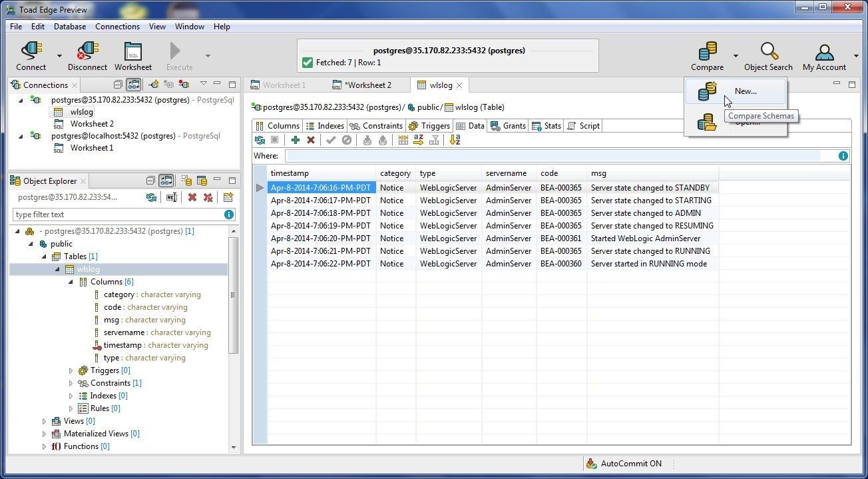Refresh the wlslog data grid
Screen dimensions: 868x479
point(260,140)
